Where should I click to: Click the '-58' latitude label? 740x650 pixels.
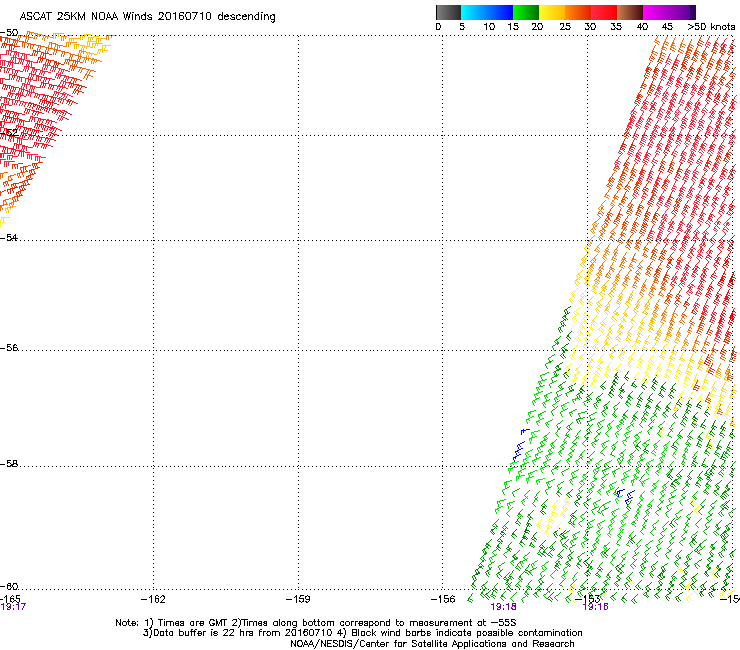[9, 464]
